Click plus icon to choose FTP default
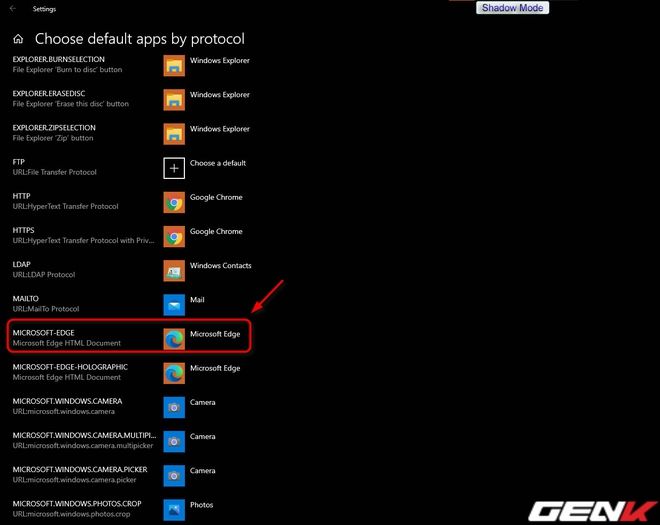660x525 pixels. [174, 168]
